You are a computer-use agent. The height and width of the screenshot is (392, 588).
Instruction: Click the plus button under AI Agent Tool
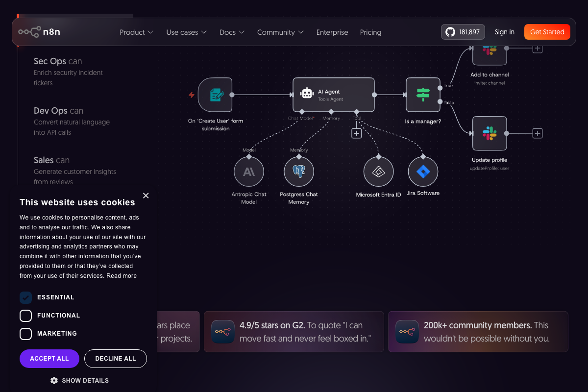(x=356, y=133)
